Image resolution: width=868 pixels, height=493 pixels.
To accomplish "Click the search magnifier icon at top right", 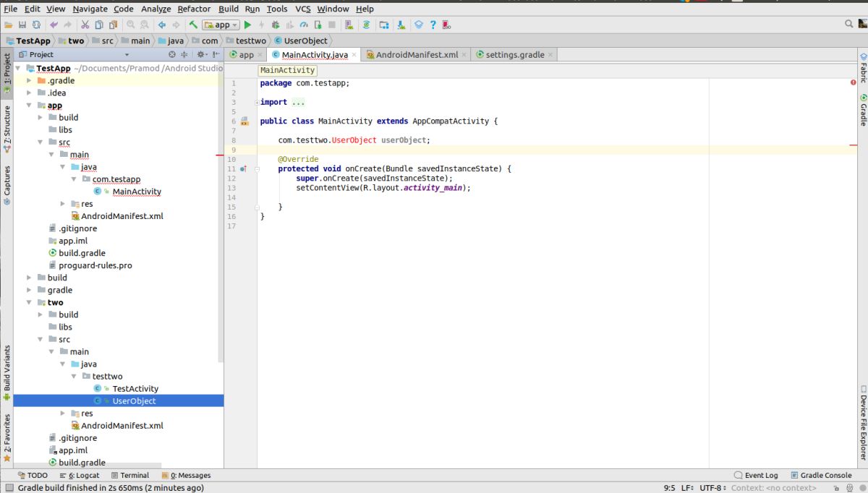I will tap(851, 24).
